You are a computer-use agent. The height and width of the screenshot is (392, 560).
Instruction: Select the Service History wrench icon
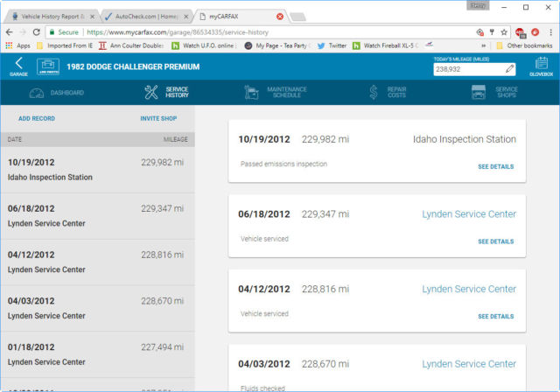pyautogui.click(x=151, y=93)
